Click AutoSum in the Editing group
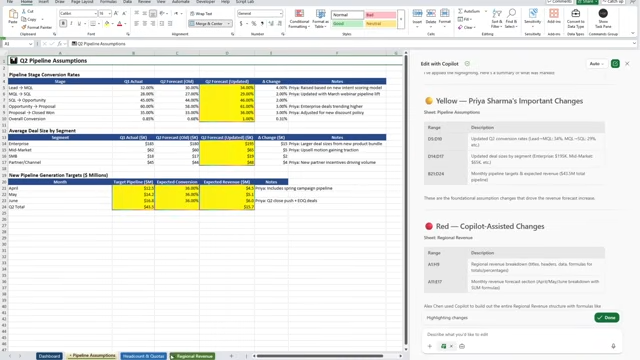The image size is (640, 360). pos(469,11)
